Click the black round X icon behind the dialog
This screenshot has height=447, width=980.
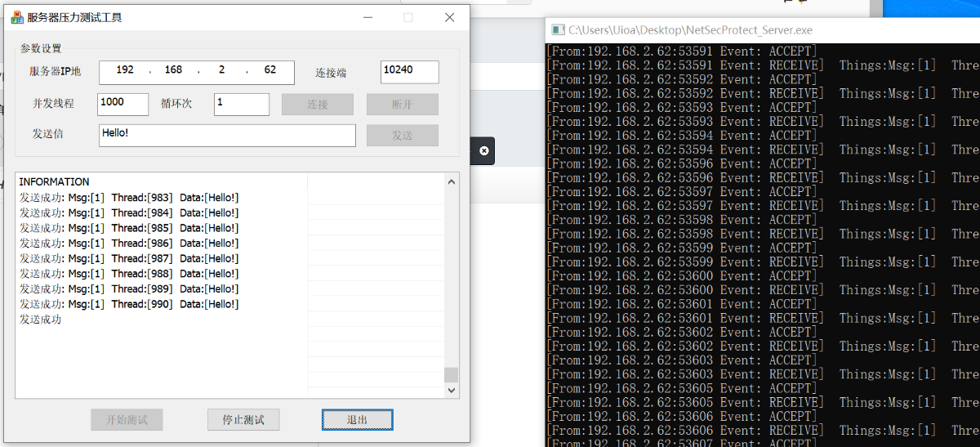(483, 151)
